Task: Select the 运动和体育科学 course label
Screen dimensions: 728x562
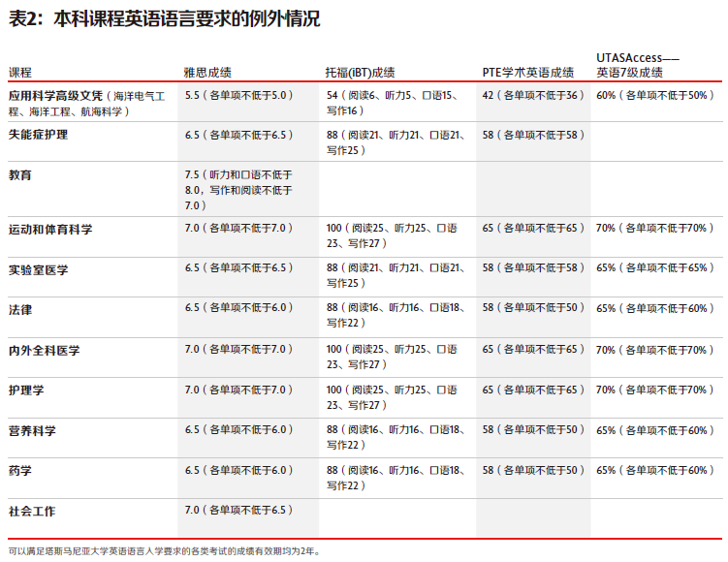Action: click(x=50, y=230)
